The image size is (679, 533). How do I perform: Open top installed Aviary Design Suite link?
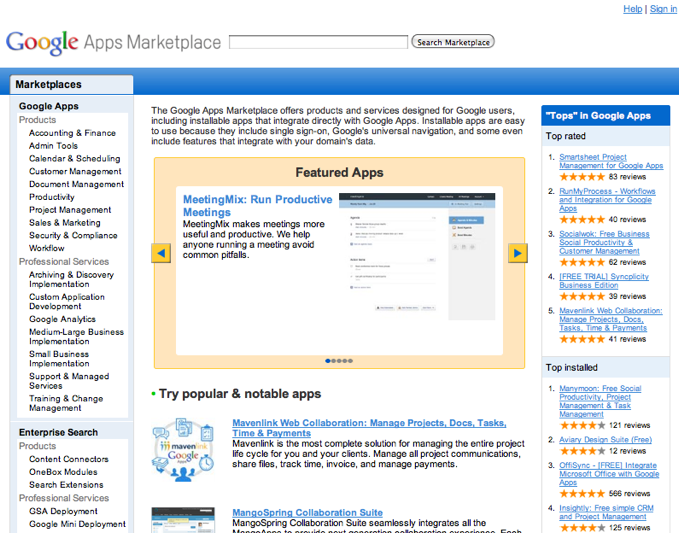tap(605, 439)
